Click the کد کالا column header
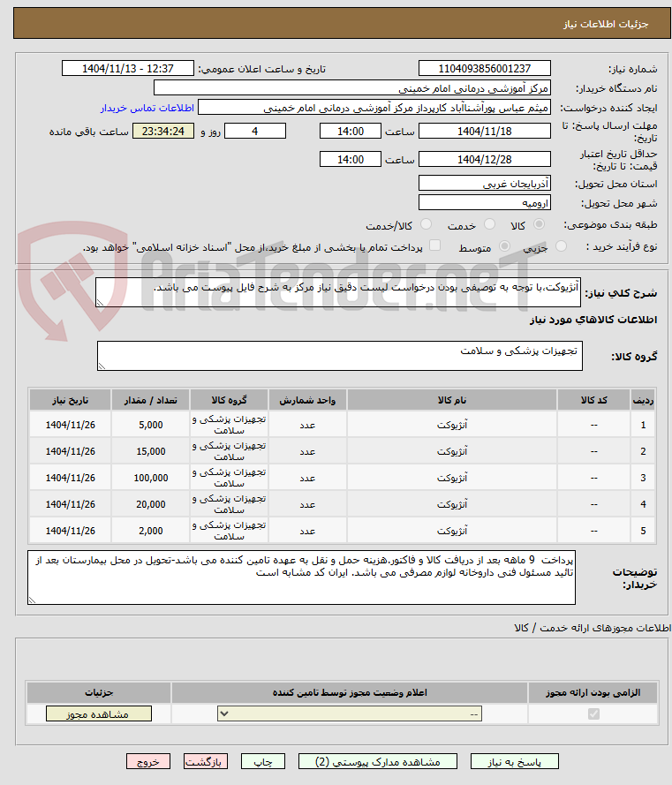The height and width of the screenshot is (785, 672). coord(594,400)
